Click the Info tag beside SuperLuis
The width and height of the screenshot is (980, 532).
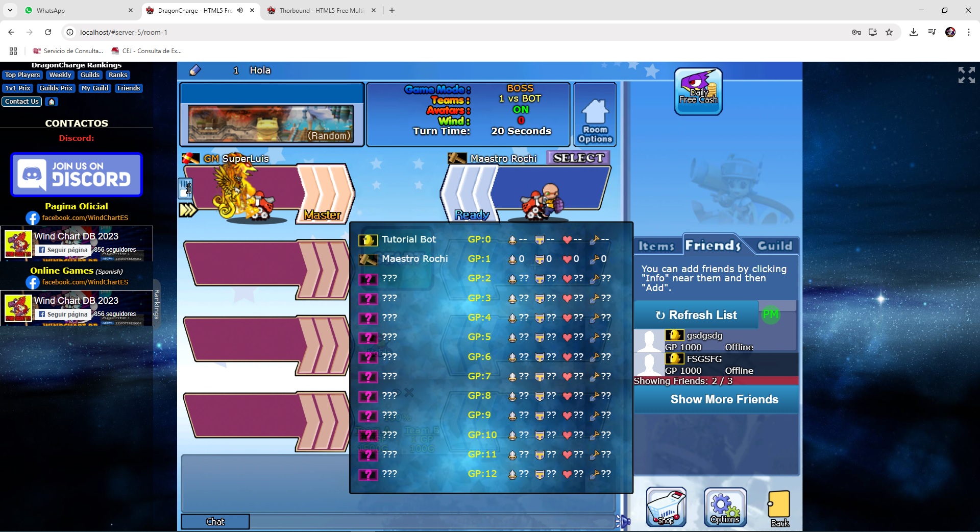pyautogui.click(x=185, y=188)
